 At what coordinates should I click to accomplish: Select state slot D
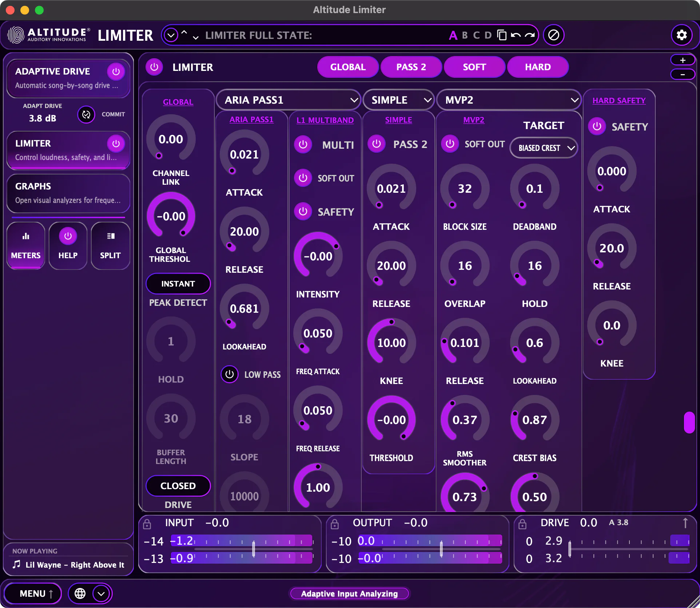coord(488,35)
